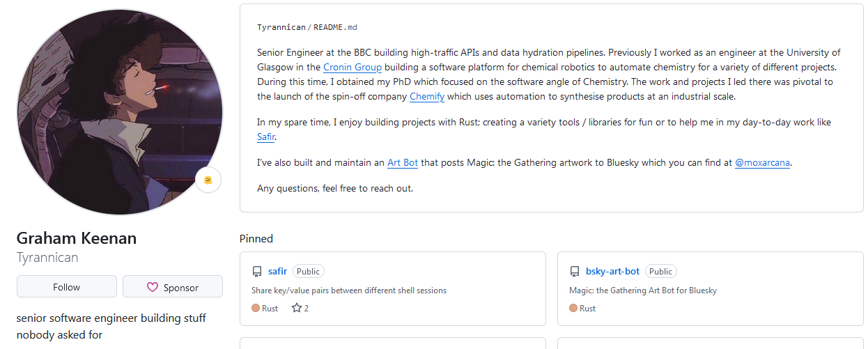Click the Rust language dot under safir
The width and height of the screenshot is (868, 349).
tap(256, 308)
